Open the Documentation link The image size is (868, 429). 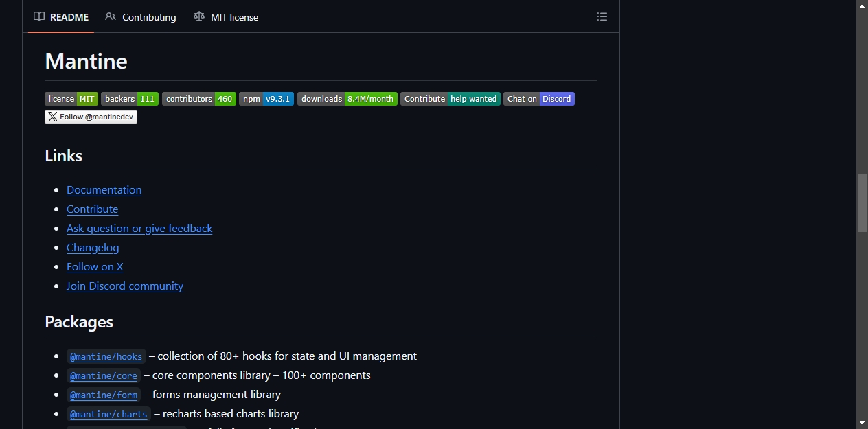104,190
